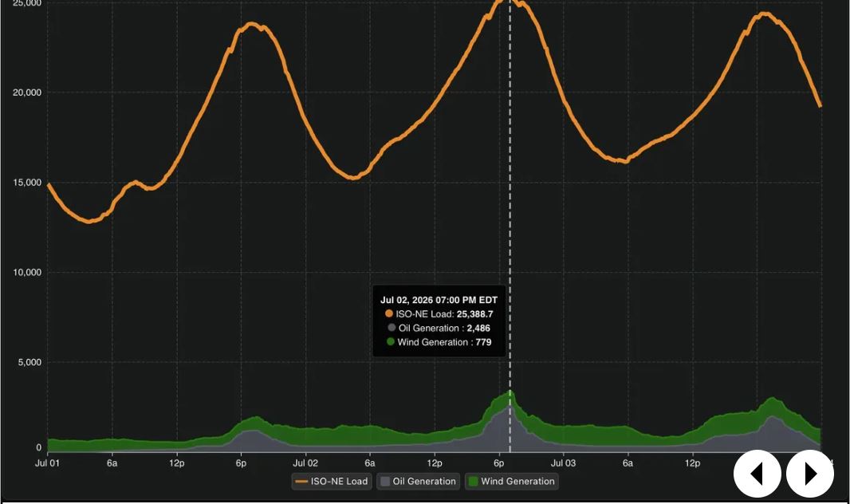Image resolution: width=850 pixels, height=504 pixels.
Task: Click the tooltip's 'Wind Generation : 779' row
Action: (x=439, y=342)
